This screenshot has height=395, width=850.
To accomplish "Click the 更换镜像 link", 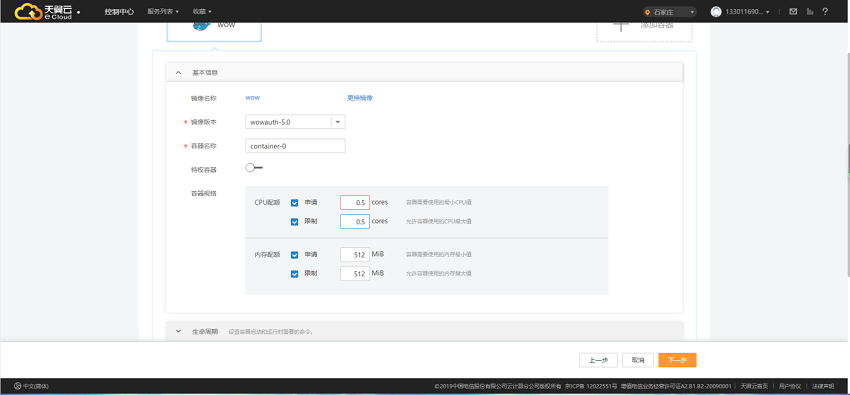I will (x=360, y=98).
